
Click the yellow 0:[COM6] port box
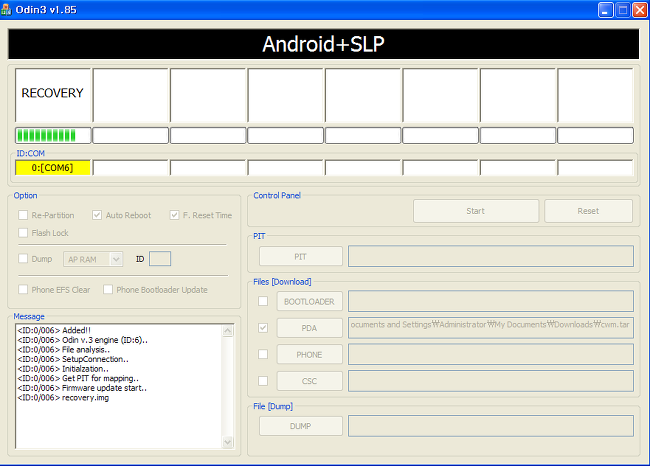53,168
